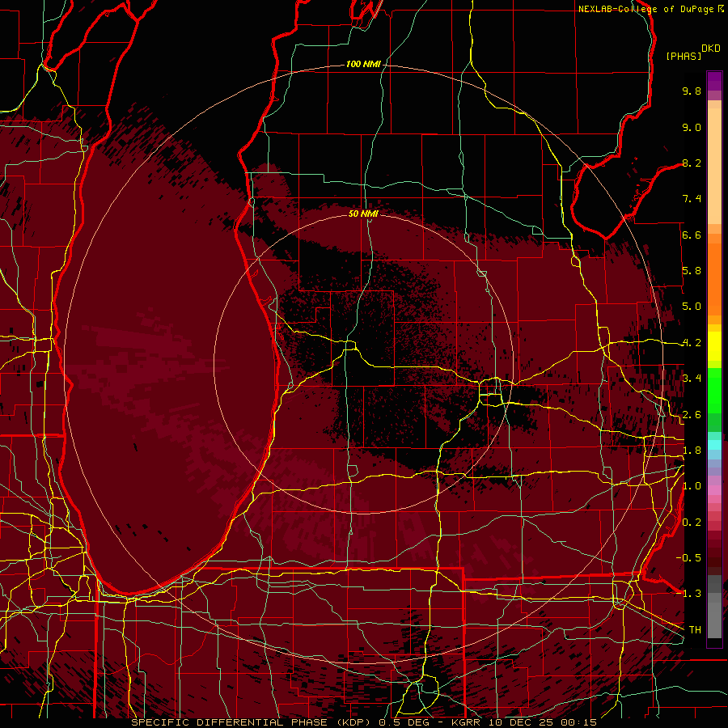Image resolution: width=728 pixels, height=728 pixels.
Task: Click the 100 NMI range ring label
Action: [363, 64]
